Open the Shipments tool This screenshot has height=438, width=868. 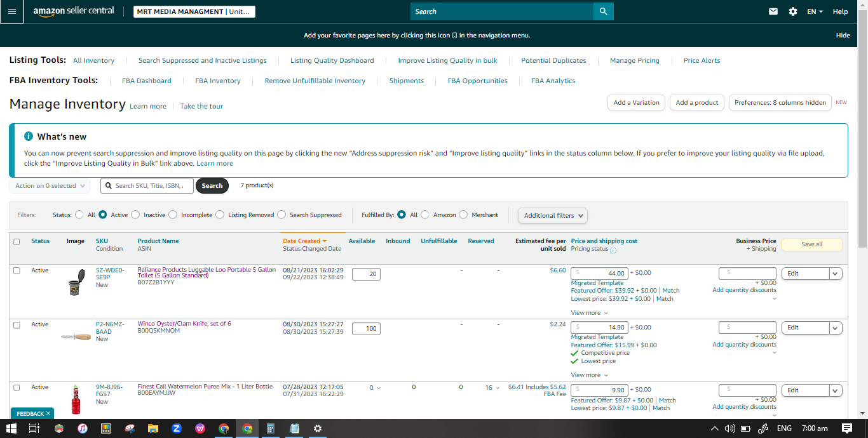coord(407,81)
